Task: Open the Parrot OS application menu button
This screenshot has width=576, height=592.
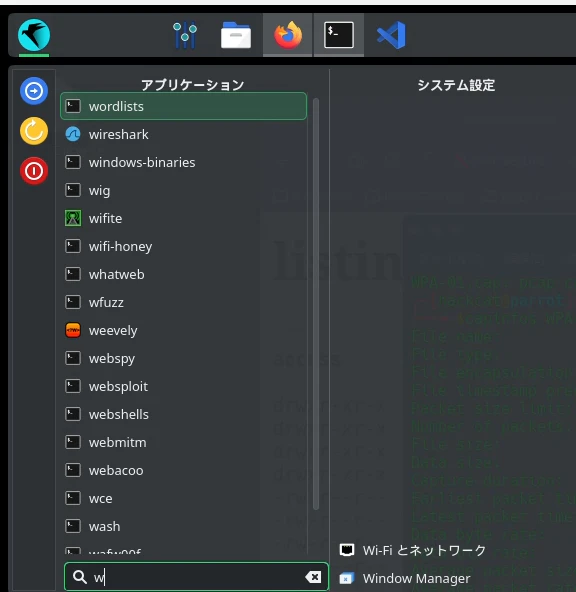Action: click(x=34, y=35)
